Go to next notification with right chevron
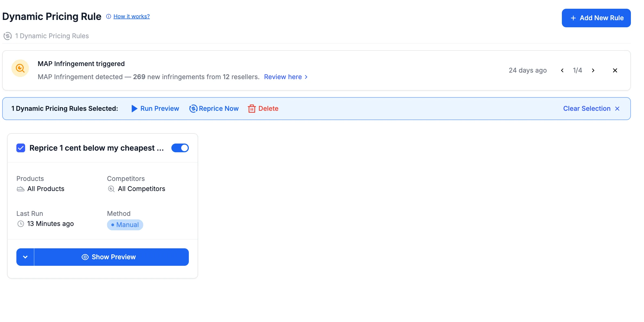 coord(593,70)
